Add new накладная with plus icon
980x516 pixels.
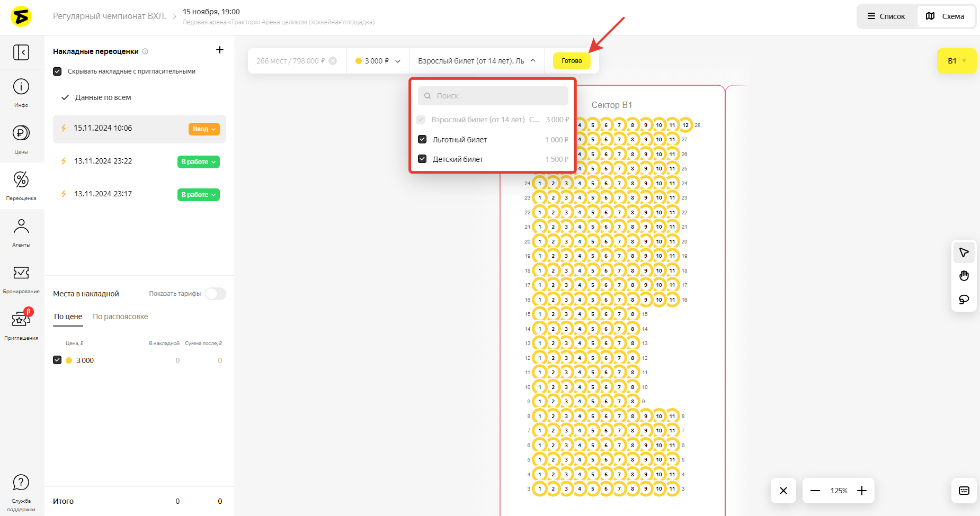click(220, 50)
